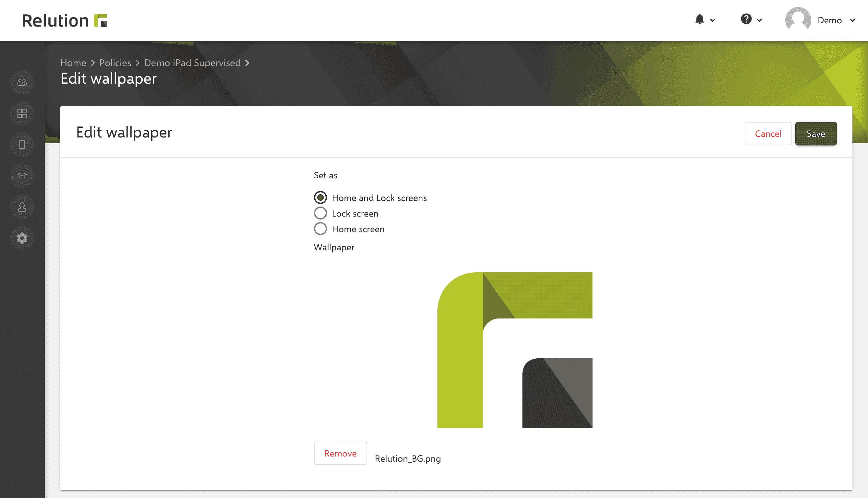Select Home screen only radio button

pos(320,229)
